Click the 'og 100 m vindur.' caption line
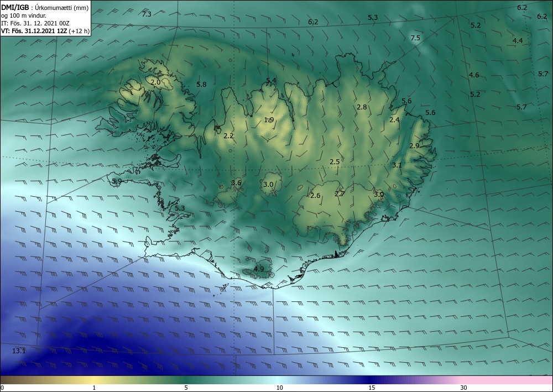Screen dimensions: 553x392 click(x=24, y=15)
